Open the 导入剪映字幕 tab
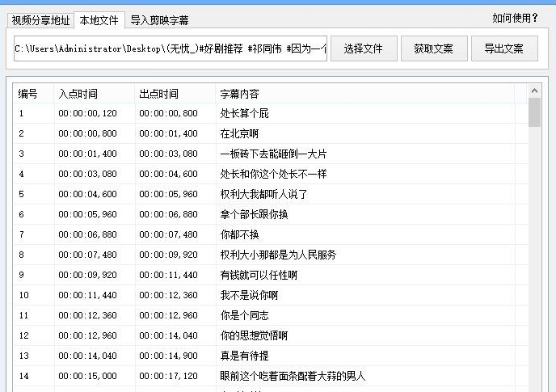556x392 pixels. click(x=159, y=20)
